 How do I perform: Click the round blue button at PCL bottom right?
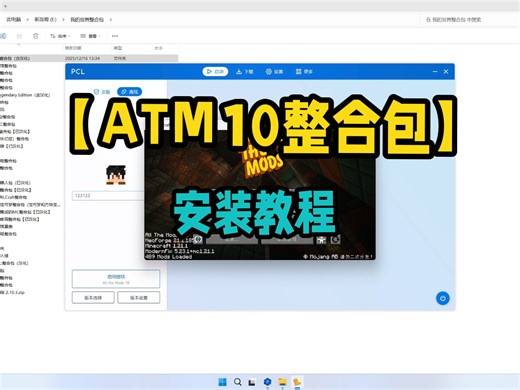(x=443, y=298)
